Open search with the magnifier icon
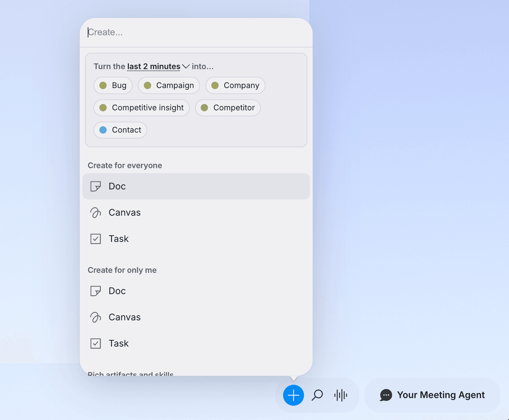This screenshot has height=420, width=509. click(x=317, y=395)
